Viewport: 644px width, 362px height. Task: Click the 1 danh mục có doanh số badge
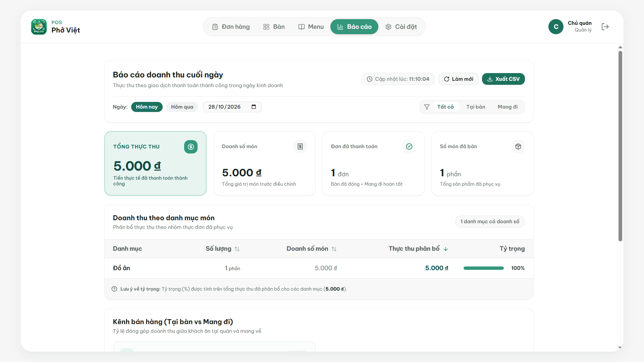tap(490, 222)
